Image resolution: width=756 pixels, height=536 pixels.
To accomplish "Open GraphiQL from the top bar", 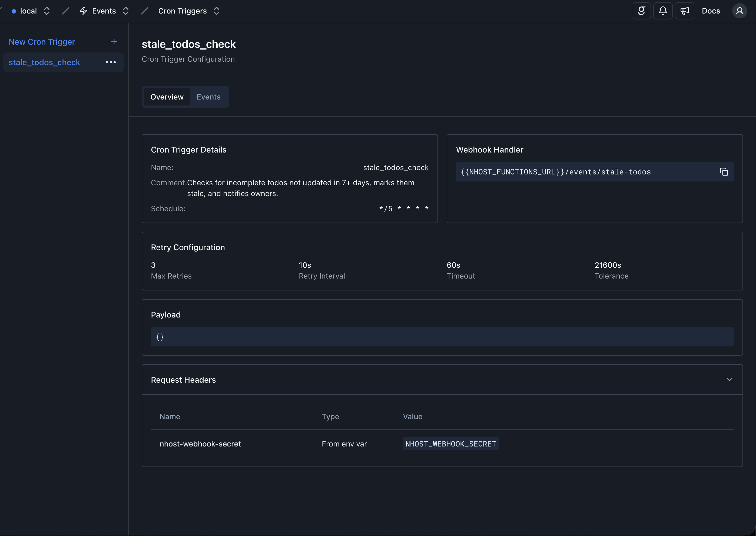I will click(642, 11).
